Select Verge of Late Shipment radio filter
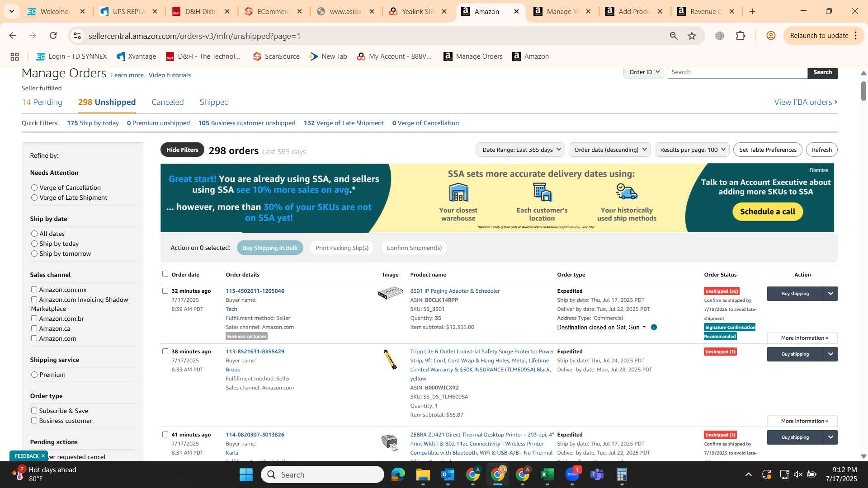This screenshot has height=488, width=868. [34, 197]
